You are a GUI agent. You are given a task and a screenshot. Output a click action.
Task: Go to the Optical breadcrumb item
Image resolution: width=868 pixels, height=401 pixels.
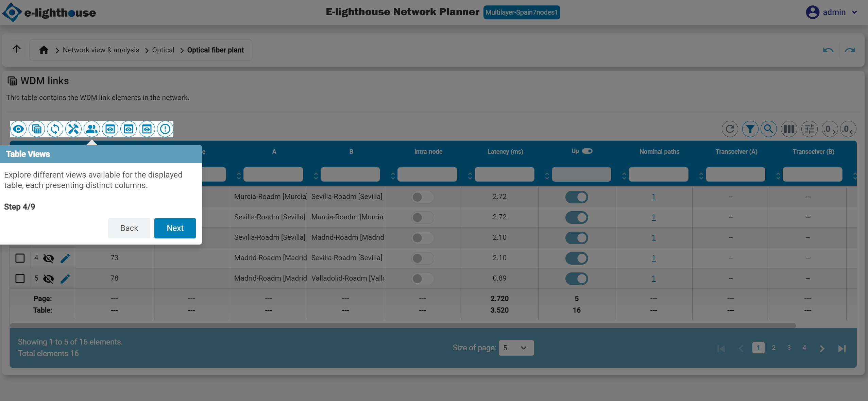click(x=163, y=50)
